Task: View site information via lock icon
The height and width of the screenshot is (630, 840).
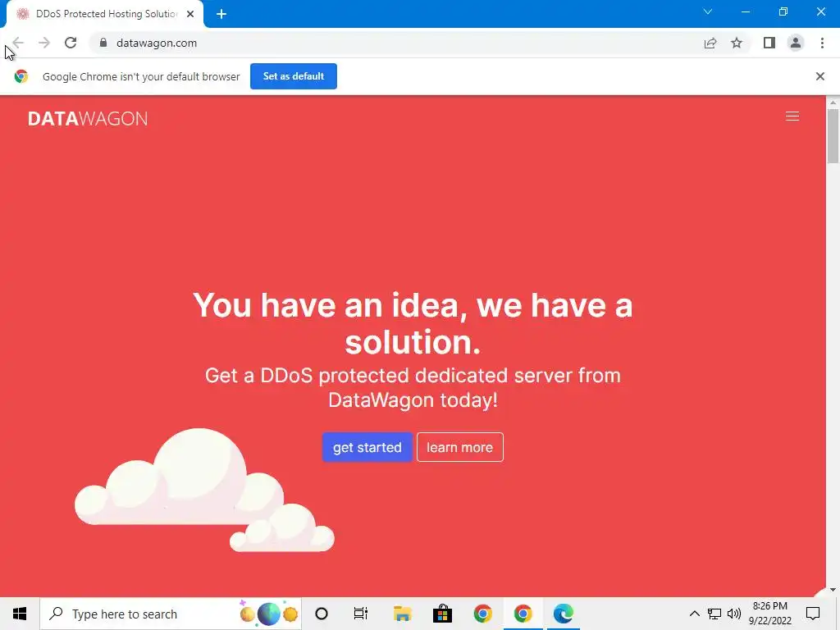Action: [x=103, y=43]
